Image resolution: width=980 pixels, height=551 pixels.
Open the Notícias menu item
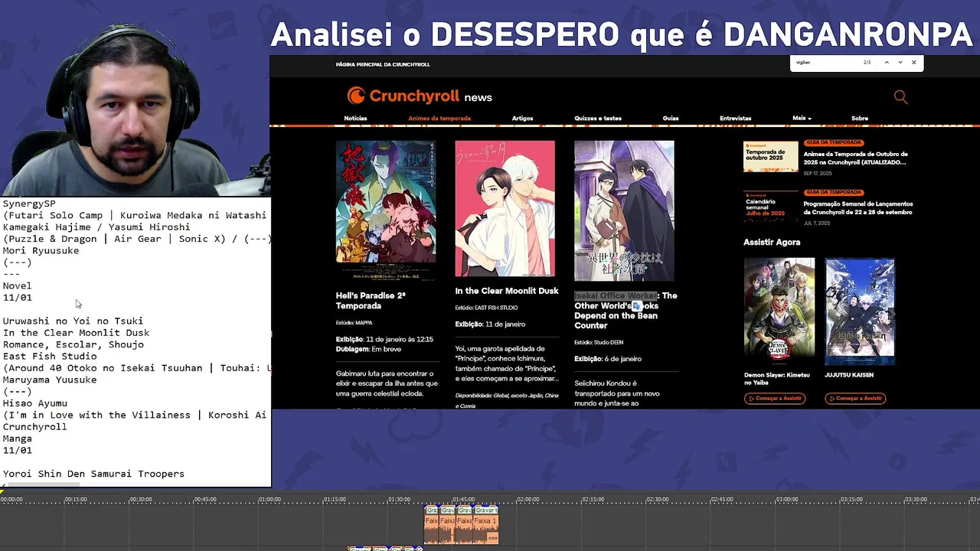[355, 118]
